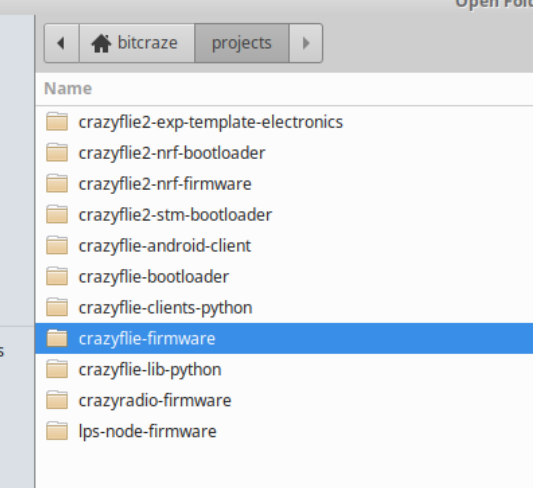Select the projects path button
This screenshot has width=533, height=488.
(x=242, y=43)
